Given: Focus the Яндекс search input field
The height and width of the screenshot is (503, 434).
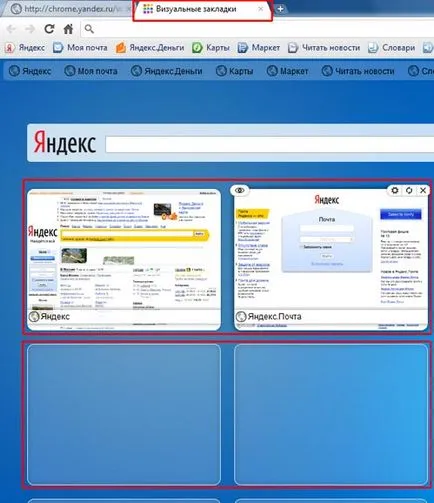Looking at the screenshot, I should [x=269, y=144].
